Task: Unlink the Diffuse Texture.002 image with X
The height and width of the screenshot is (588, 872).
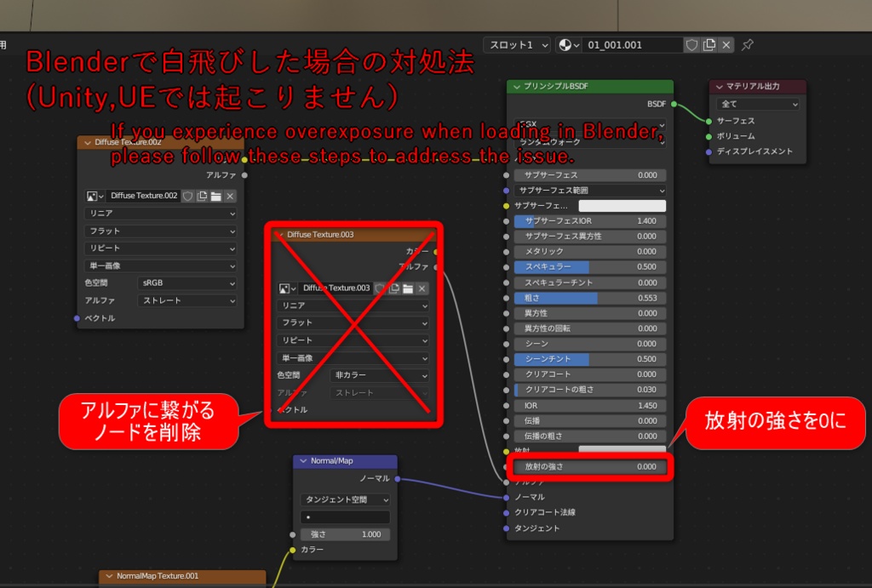Action: [x=230, y=197]
